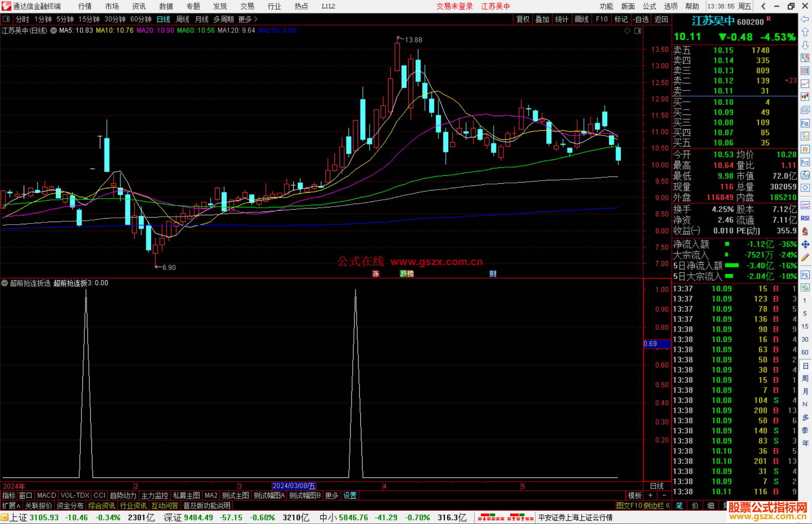
Task: Click the RSI indicator sidebar icon
Action: click(805, 218)
